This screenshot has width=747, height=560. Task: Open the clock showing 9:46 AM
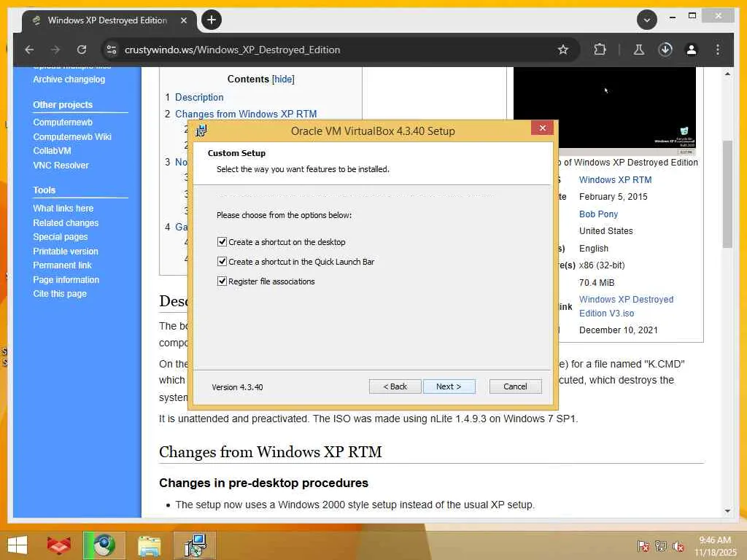click(715, 546)
